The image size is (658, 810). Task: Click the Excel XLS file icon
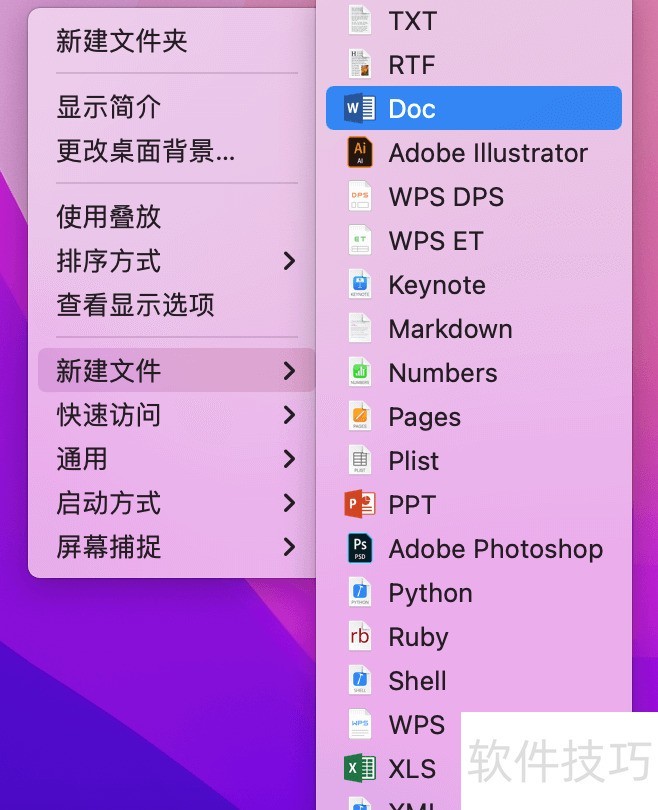click(359, 769)
